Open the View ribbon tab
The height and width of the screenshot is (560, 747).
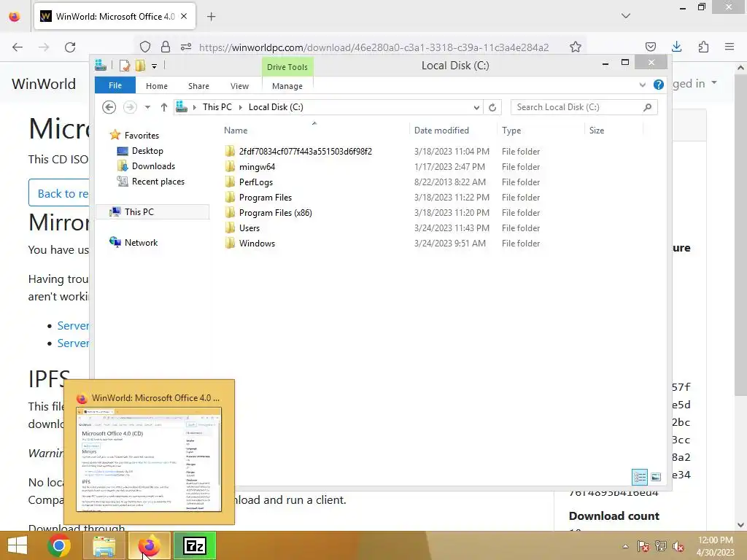239,86
